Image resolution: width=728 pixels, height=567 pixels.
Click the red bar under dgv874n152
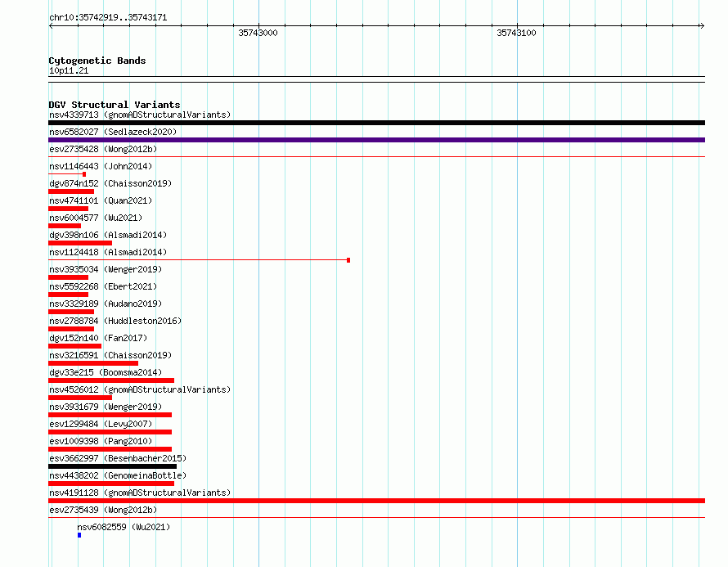coord(71,191)
